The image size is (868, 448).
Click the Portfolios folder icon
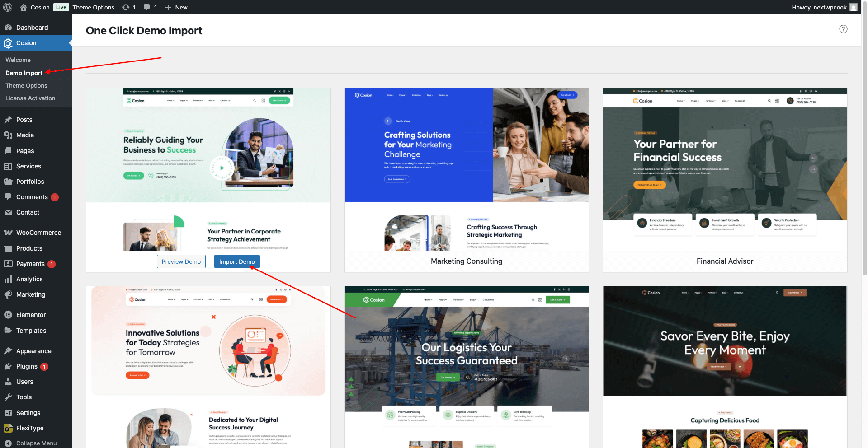click(8, 182)
